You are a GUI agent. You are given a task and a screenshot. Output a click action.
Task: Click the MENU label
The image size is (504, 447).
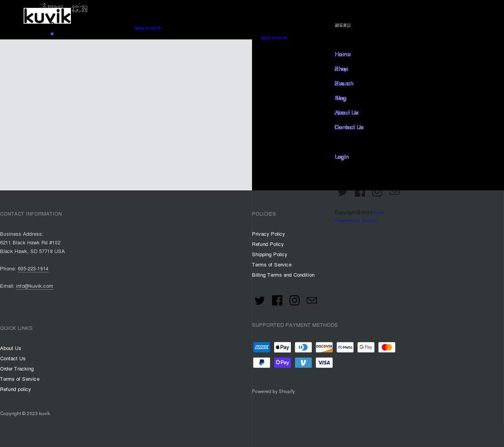343,25
